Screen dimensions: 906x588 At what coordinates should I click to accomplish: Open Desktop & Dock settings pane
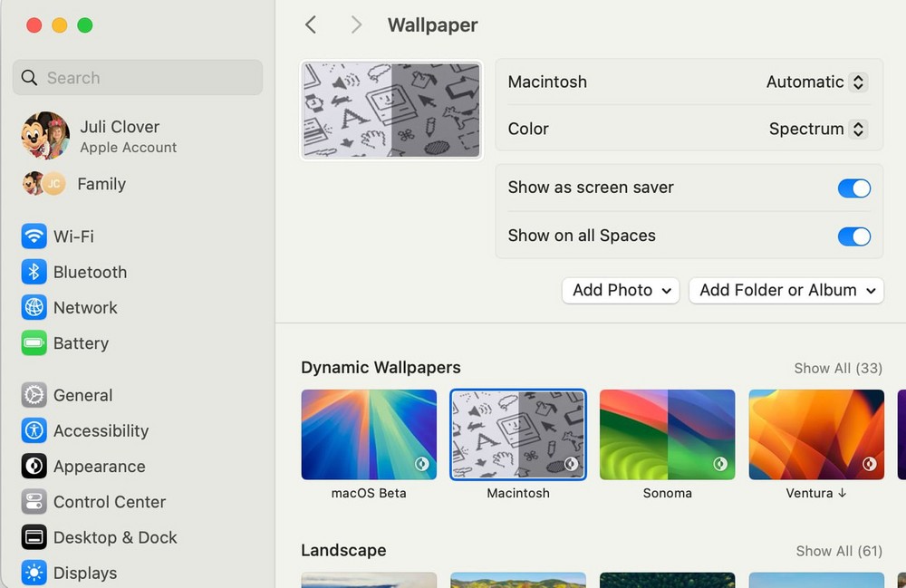click(x=115, y=537)
